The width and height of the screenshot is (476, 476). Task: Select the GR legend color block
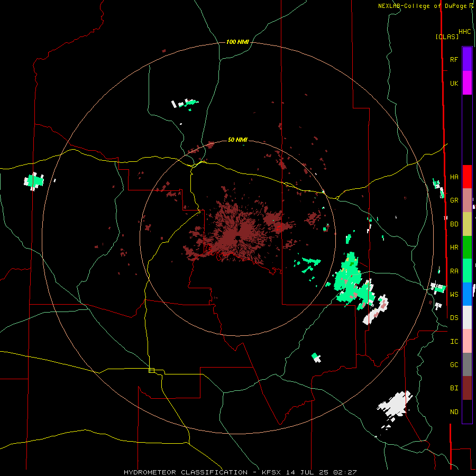pyautogui.click(x=467, y=200)
